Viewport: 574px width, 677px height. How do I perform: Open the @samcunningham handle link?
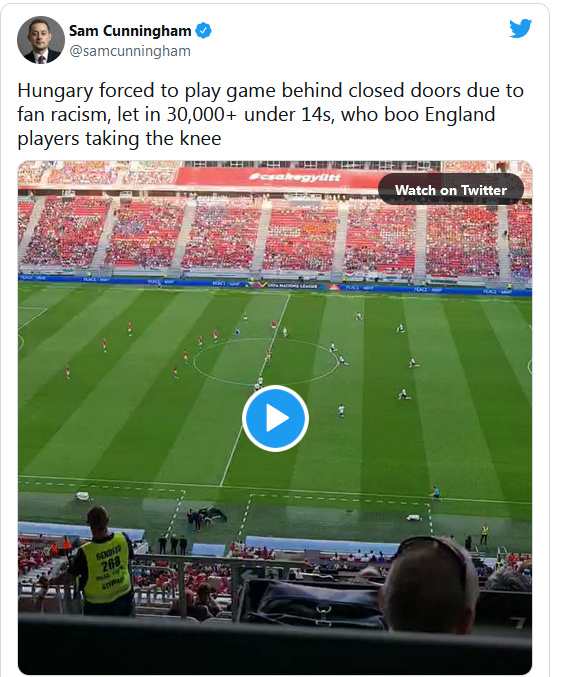click(x=130, y=51)
